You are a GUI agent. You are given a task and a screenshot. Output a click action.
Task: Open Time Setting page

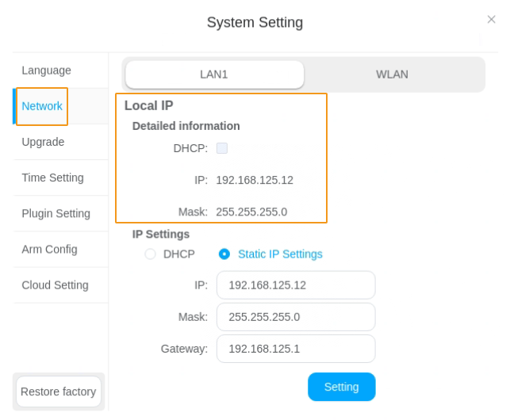point(54,178)
